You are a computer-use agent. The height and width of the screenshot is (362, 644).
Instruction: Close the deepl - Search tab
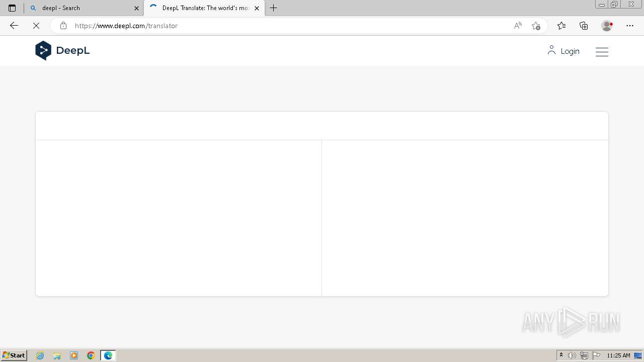tap(136, 8)
